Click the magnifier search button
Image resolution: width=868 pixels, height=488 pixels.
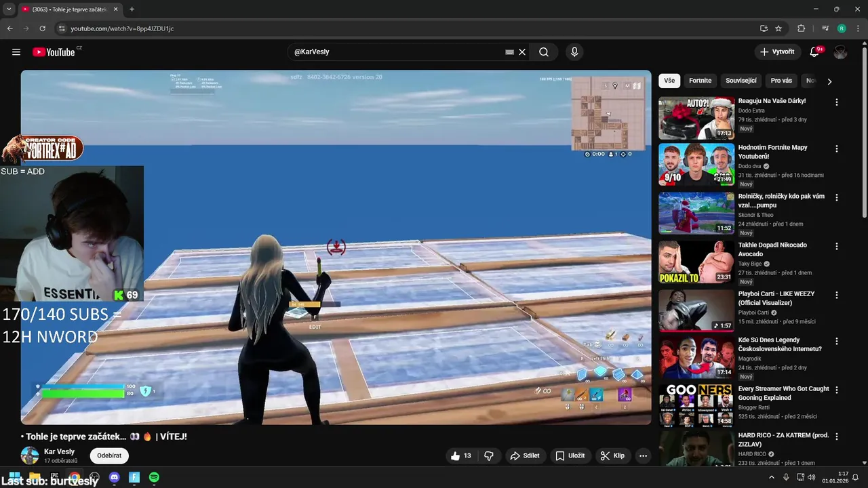click(x=544, y=52)
